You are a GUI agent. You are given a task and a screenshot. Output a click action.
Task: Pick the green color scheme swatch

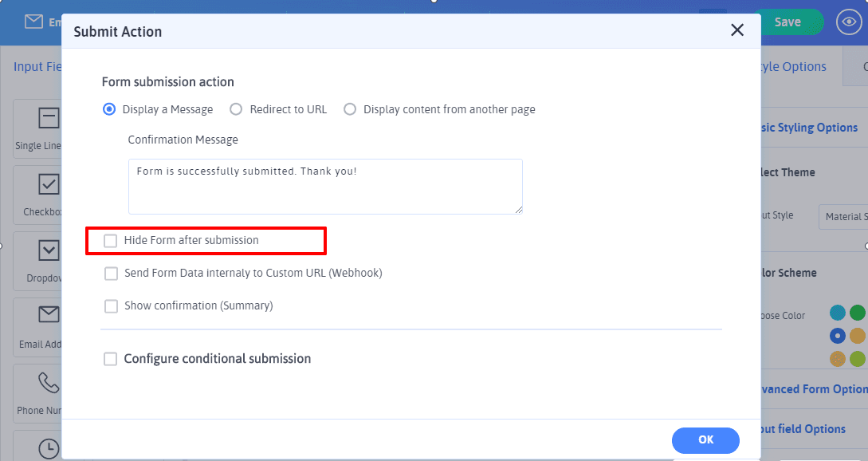tap(857, 313)
